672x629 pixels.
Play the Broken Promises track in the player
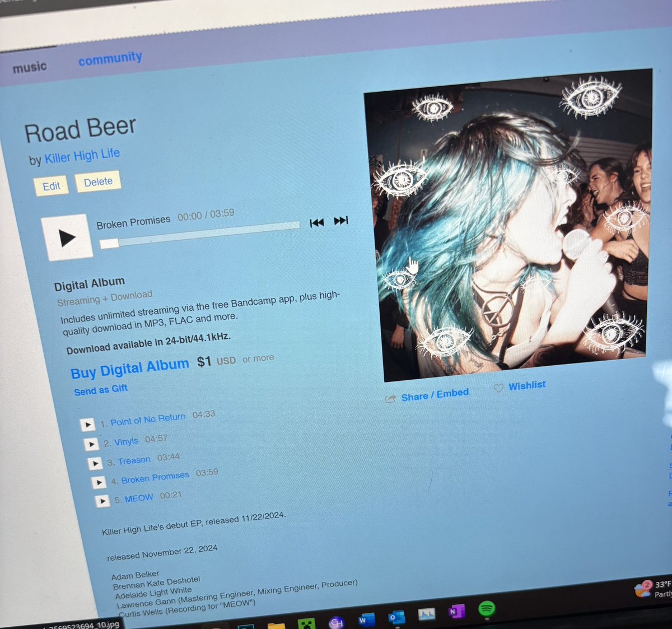(67, 237)
